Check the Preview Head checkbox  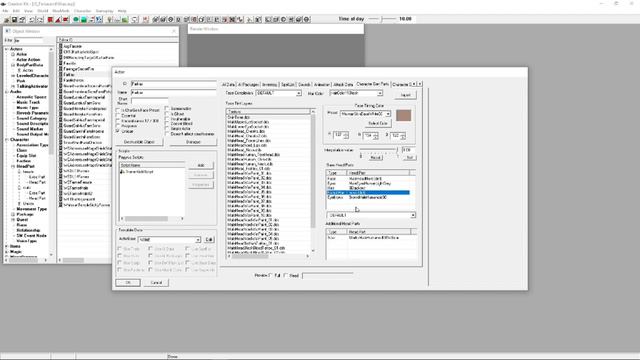pyautogui.click(x=286, y=276)
